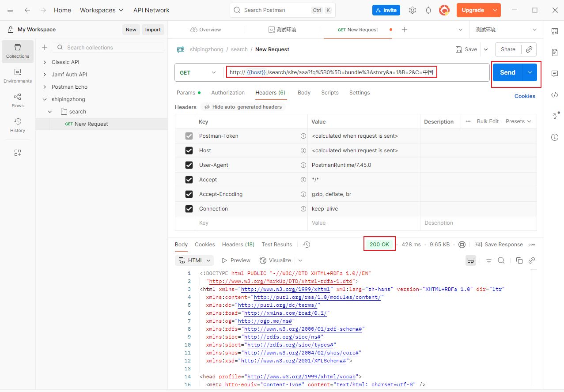
Task: Switch to the Authorization tab
Action: point(227,93)
